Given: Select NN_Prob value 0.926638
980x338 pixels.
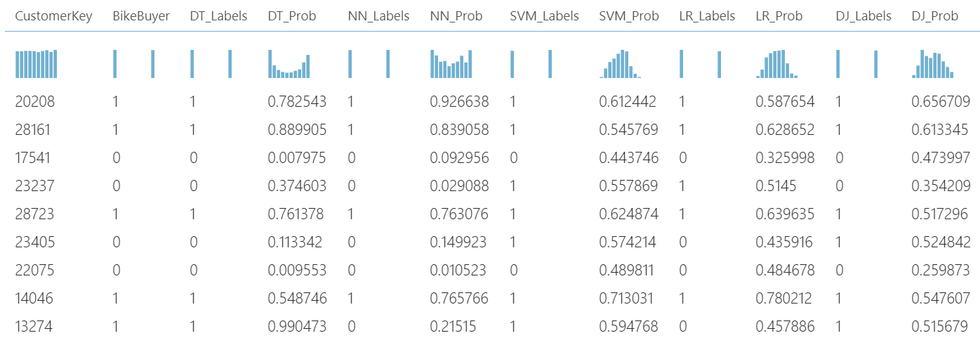Looking at the screenshot, I should 459,102.
